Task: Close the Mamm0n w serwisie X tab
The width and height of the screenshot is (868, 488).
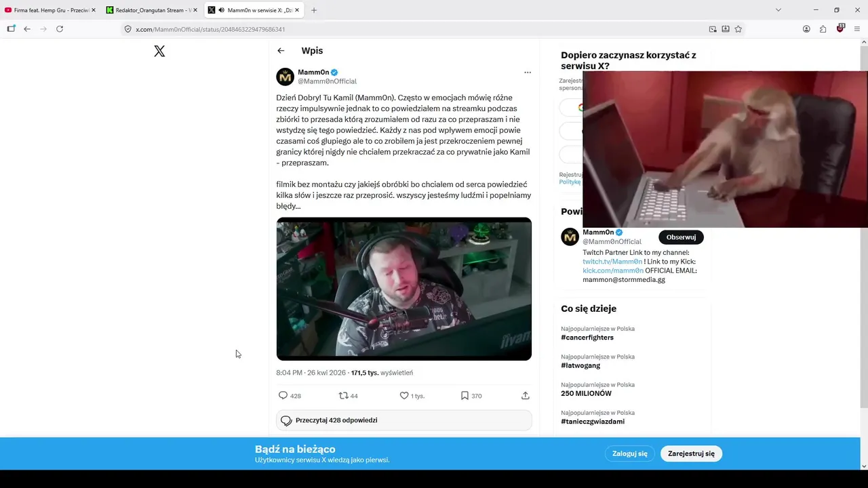Action: (297, 10)
